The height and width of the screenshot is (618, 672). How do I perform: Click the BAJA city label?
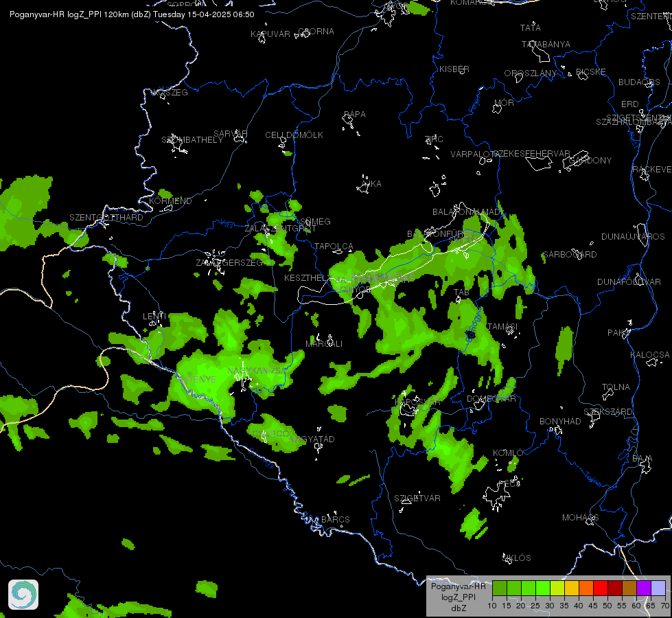tap(642, 459)
